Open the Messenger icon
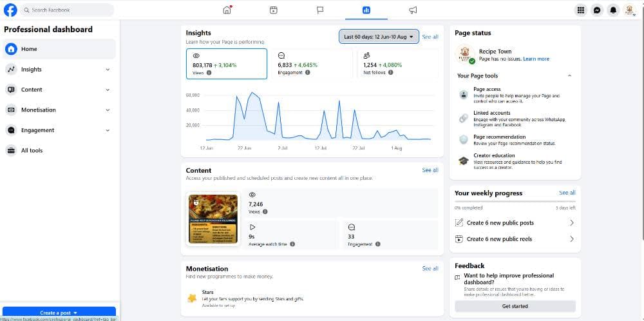This screenshot has height=321, width=644. (597, 10)
